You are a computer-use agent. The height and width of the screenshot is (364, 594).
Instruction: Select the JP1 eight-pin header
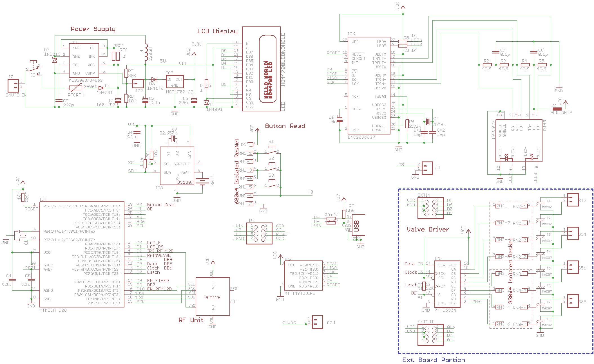[x=259, y=233]
